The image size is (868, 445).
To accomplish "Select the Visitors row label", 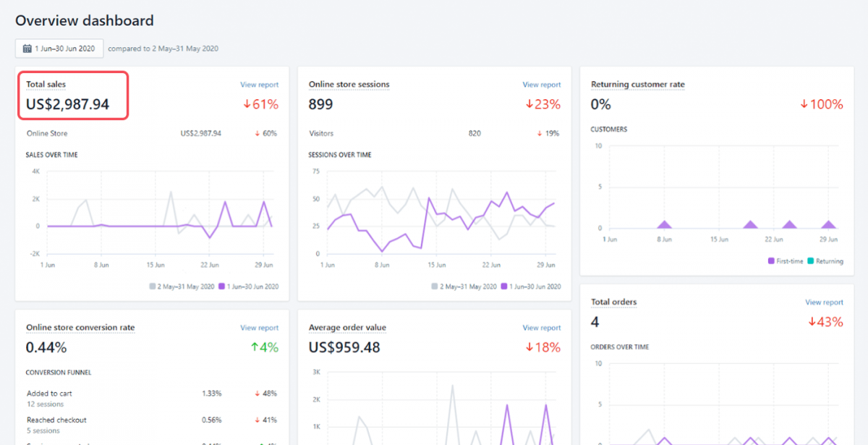I will (x=321, y=133).
